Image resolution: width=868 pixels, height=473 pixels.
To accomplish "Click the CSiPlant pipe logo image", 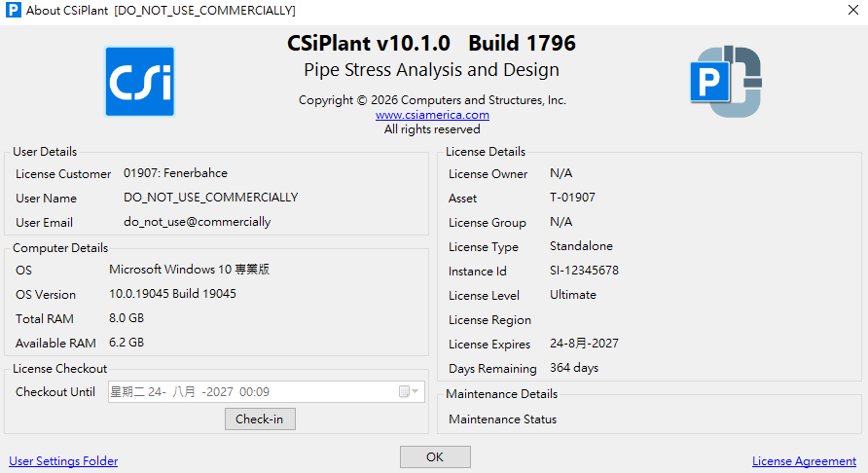I will pos(726,82).
